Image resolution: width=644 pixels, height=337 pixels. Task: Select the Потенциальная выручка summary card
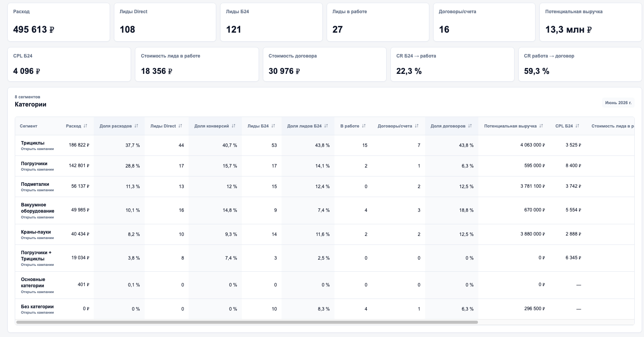coord(590,22)
